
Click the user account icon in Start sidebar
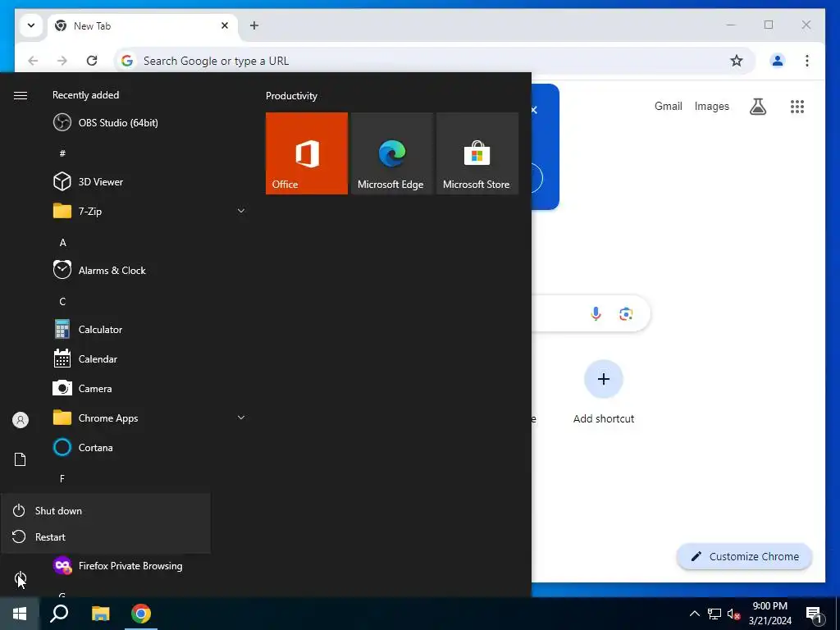[20, 420]
